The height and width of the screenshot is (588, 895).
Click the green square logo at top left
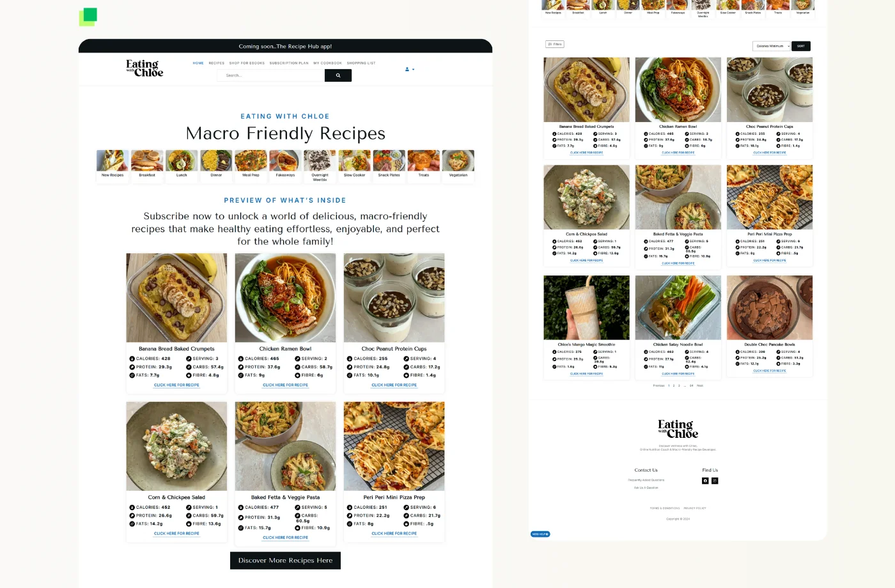[x=88, y=17]
